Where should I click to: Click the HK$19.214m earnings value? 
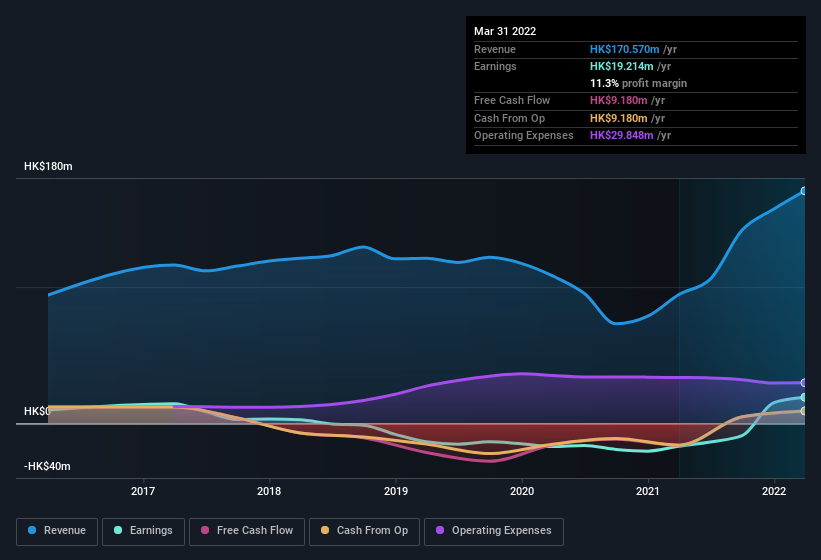coord(622,66)
